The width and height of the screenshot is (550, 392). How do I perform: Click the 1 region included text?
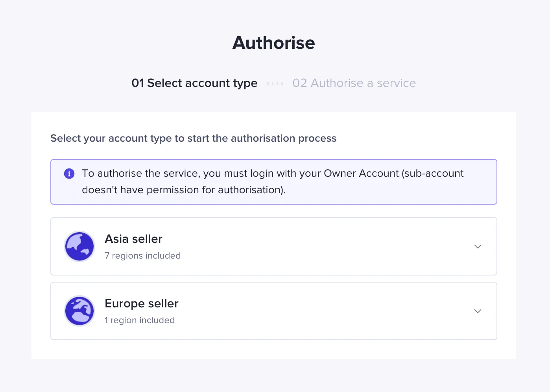140,320
